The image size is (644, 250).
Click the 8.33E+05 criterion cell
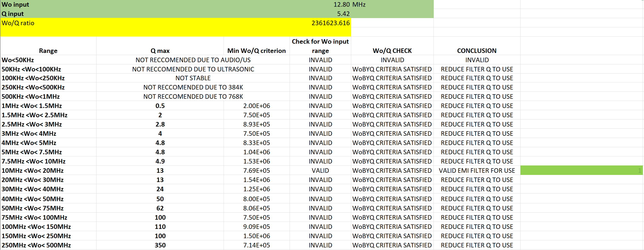(x=256, y=143)
